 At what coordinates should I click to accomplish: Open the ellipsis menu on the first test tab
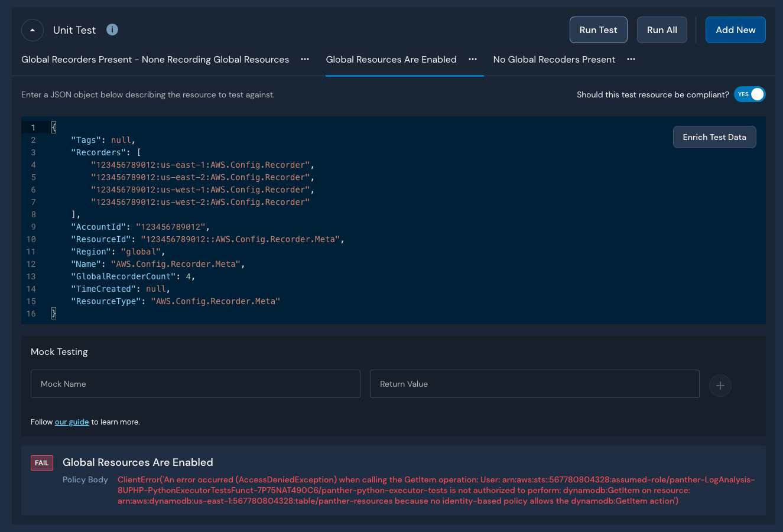tap(305, 59)
